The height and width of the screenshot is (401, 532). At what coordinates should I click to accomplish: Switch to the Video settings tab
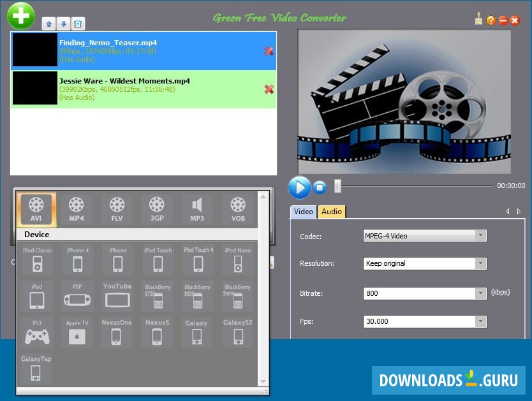[x=304, y=212]
